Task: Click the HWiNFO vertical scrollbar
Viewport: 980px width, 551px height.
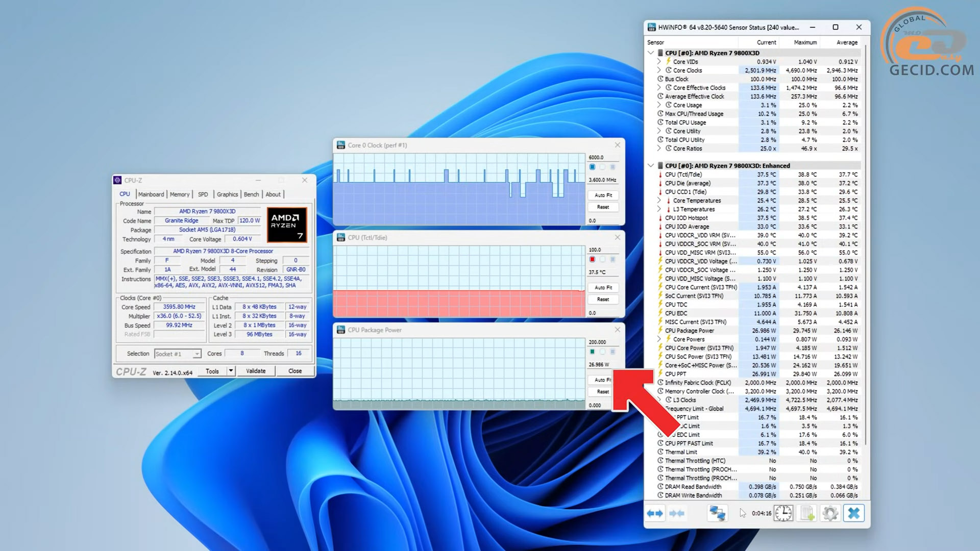Action: click(x=866, y=245)
